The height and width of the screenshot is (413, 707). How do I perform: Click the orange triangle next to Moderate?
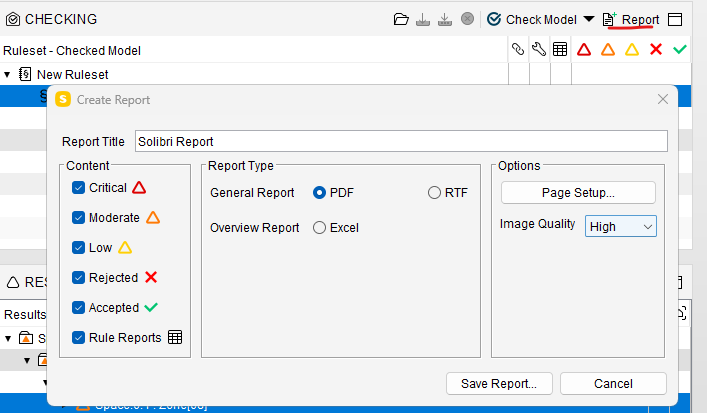click(153, 217)
